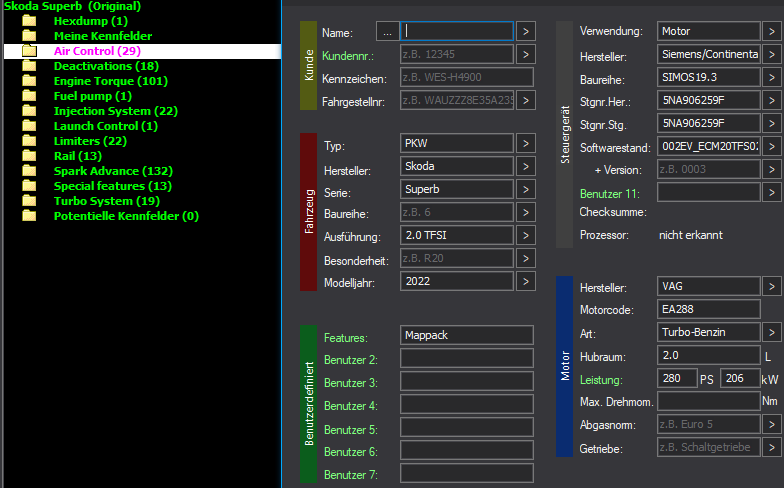
Task: Select the Turbo System (19) entry
Action: 107,201
